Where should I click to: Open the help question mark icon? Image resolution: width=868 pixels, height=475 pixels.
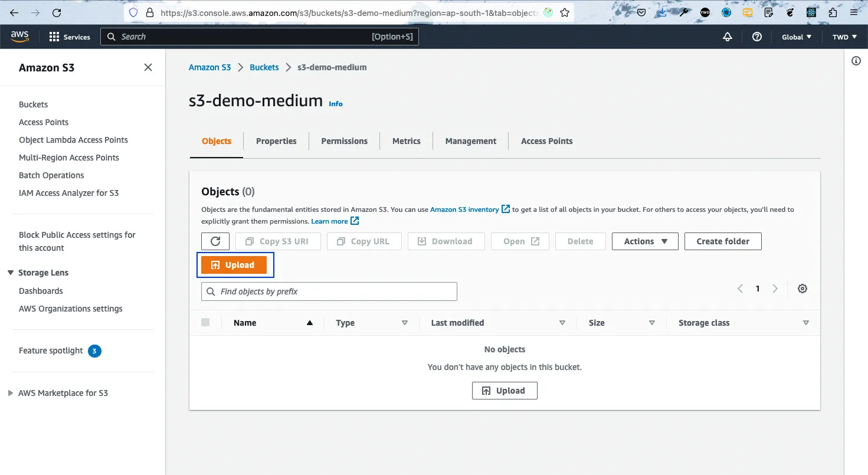[x=757, y=37]
